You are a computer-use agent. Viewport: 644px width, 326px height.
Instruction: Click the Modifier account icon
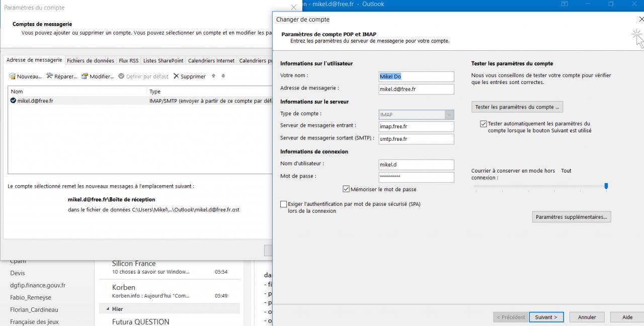85,76
